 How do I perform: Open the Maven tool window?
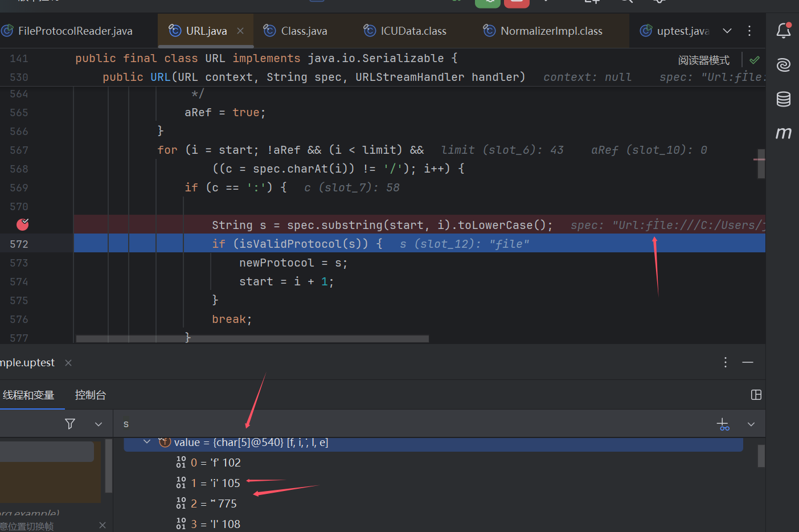pos(784,133)
